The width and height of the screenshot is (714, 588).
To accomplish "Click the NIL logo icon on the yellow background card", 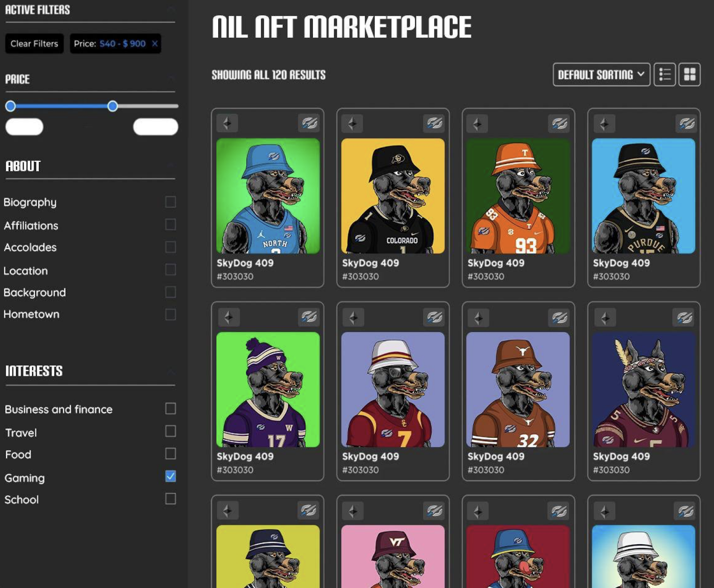I will 308,510.
